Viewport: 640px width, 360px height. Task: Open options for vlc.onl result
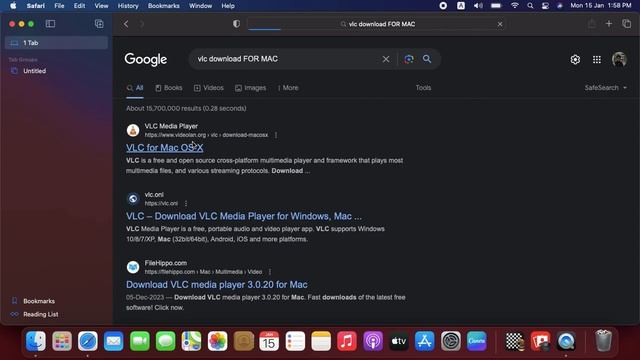[x=186, y=203]
